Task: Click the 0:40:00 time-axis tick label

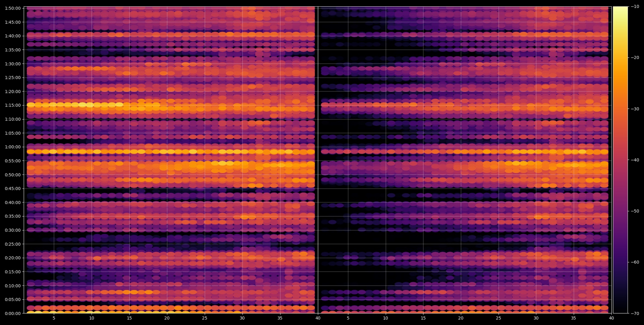Action: coord(13,203)
